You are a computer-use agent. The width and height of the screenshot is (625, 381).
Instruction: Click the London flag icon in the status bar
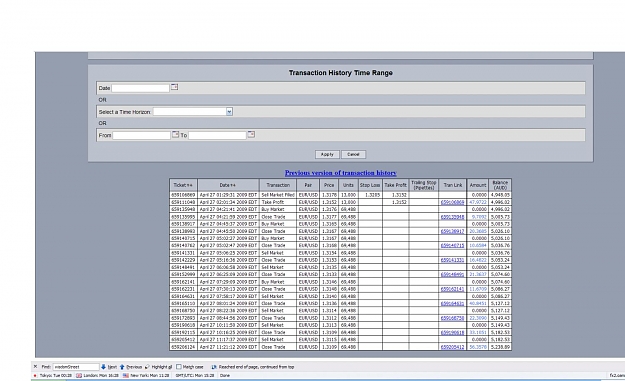(79, 375)
